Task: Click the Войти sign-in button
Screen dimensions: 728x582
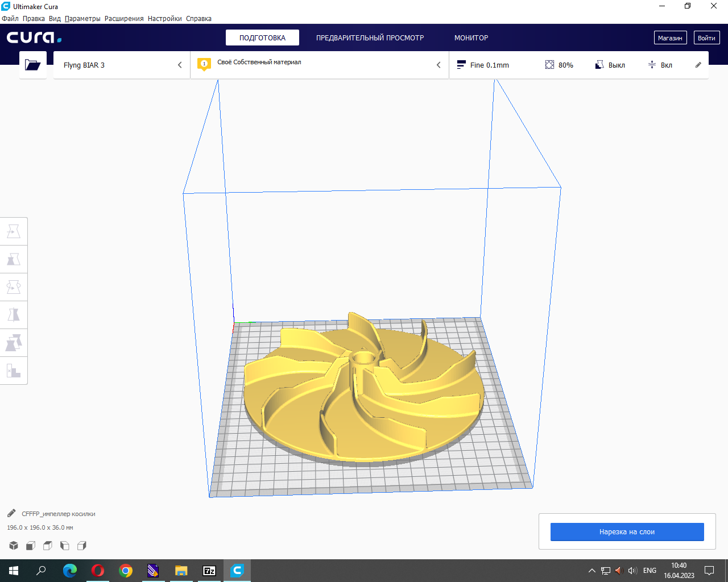Action: pyautogui.click(x=706, y=38)
